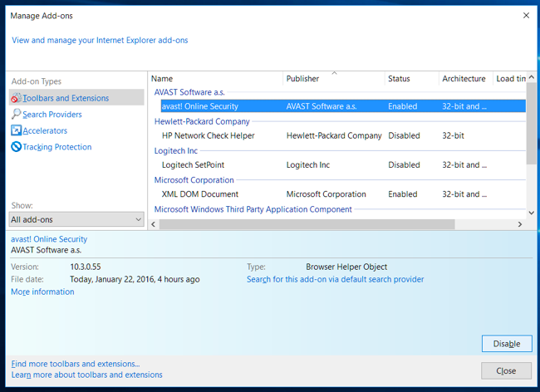Click the 10.3.0.55 version value
The image size is (540, 392).
86,267
